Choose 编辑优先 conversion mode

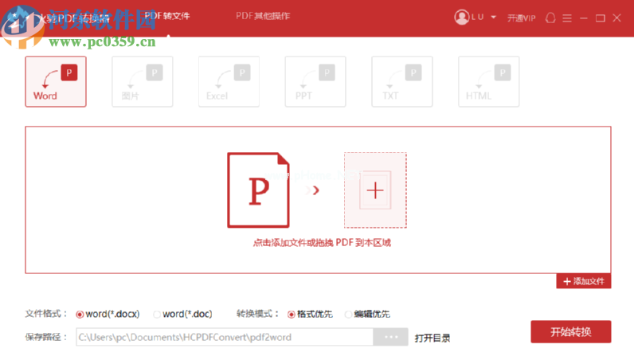[348, 314]
